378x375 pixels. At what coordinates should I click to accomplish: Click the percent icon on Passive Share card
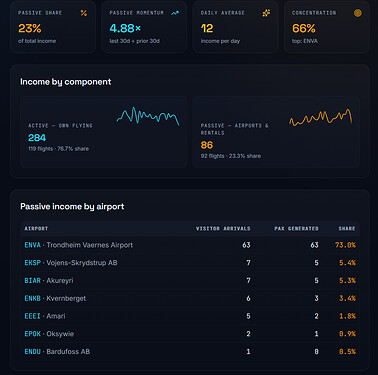point(84,13)
